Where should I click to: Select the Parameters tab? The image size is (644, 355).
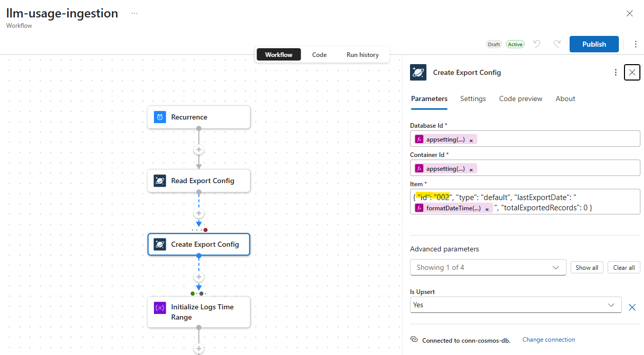429,98
